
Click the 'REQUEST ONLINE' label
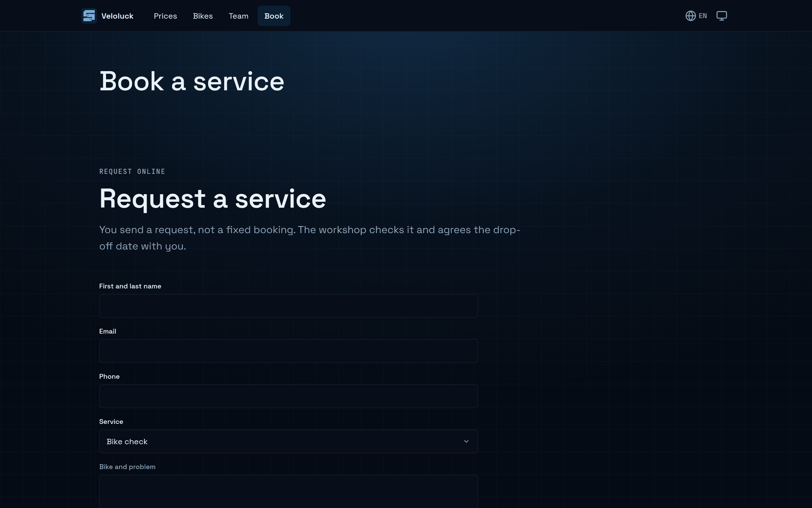pyautogui.click(x=132, y=172)
